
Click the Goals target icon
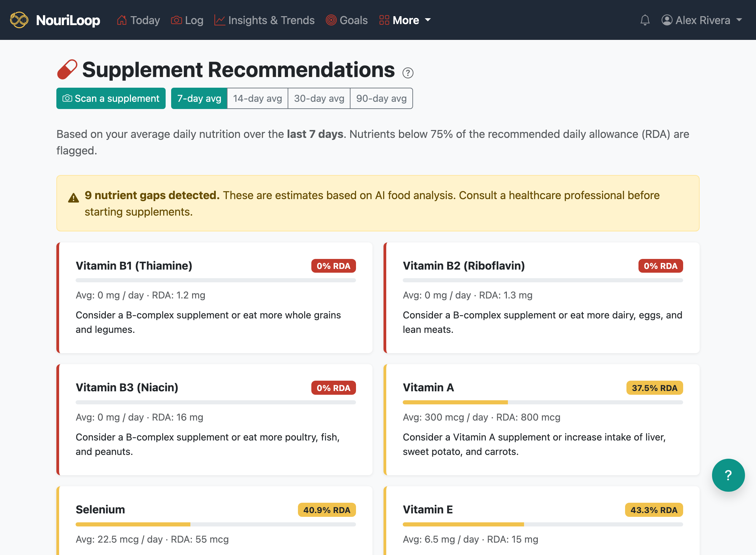click(331, 20)
